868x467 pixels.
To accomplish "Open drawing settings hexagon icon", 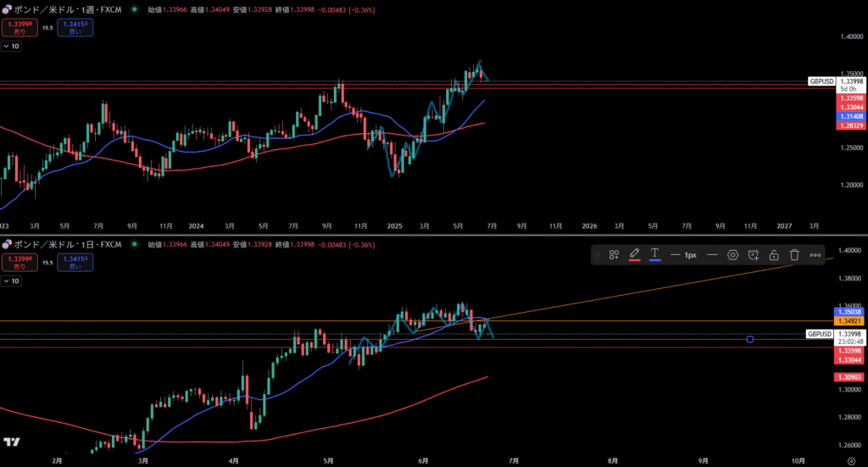I will (733, 255).
